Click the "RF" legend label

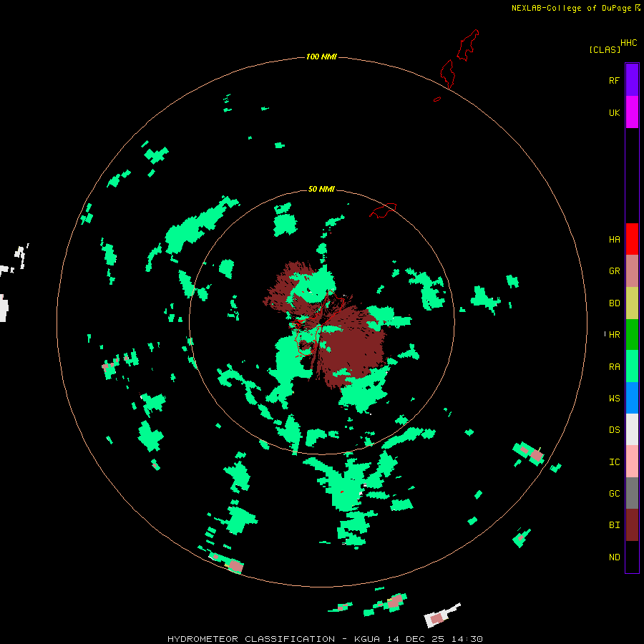[x=615, y=80]
